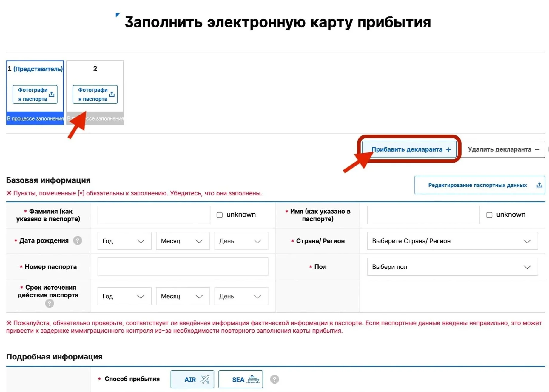Focus the Фамилия input field
This screenshot has height=392, width=549.
point(154,215)
